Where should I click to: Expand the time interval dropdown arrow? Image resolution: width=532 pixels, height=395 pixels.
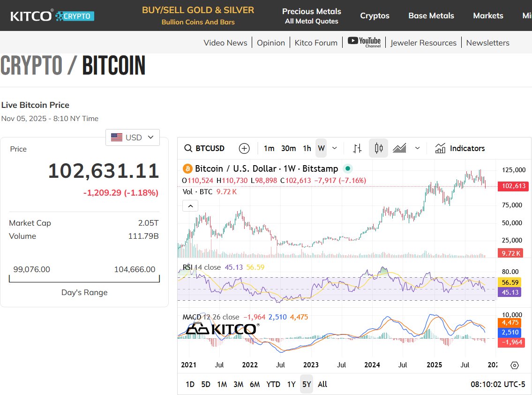(x=335, y=148)
